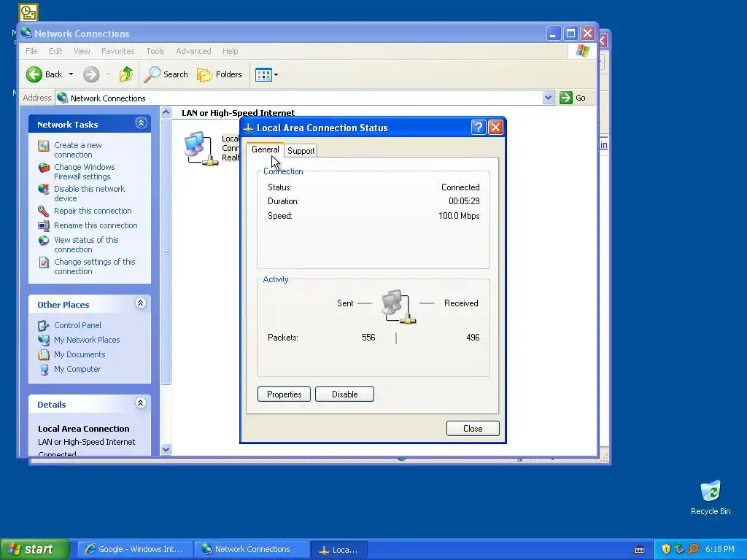Switch to Google Internet Explorer taskbar button
The height and width of the screenshot is (560, 747).
click(135, 550)
